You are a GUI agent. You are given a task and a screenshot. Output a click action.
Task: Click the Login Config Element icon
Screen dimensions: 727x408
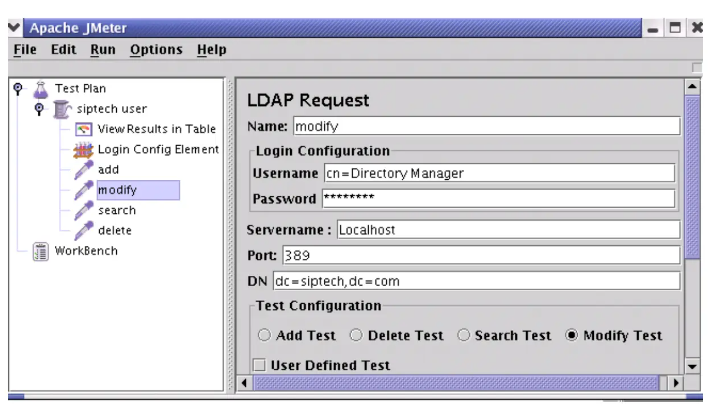tap(83, 150)
